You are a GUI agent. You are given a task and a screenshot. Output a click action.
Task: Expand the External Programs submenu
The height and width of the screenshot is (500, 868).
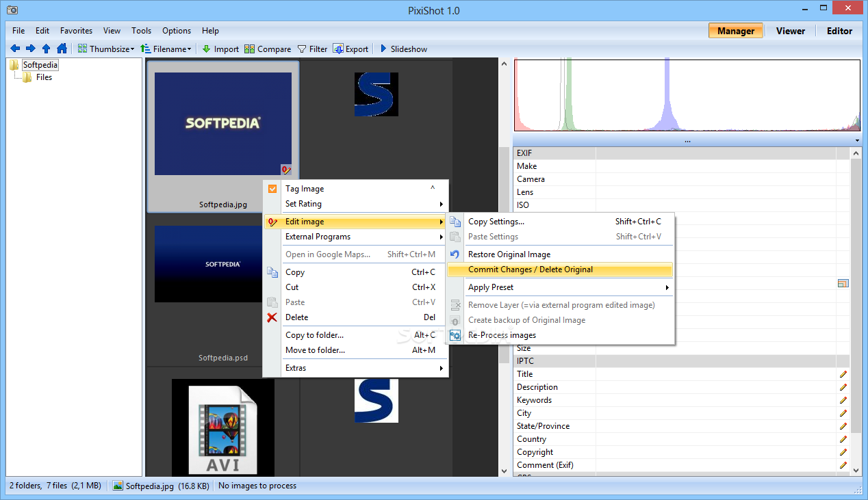356,237
